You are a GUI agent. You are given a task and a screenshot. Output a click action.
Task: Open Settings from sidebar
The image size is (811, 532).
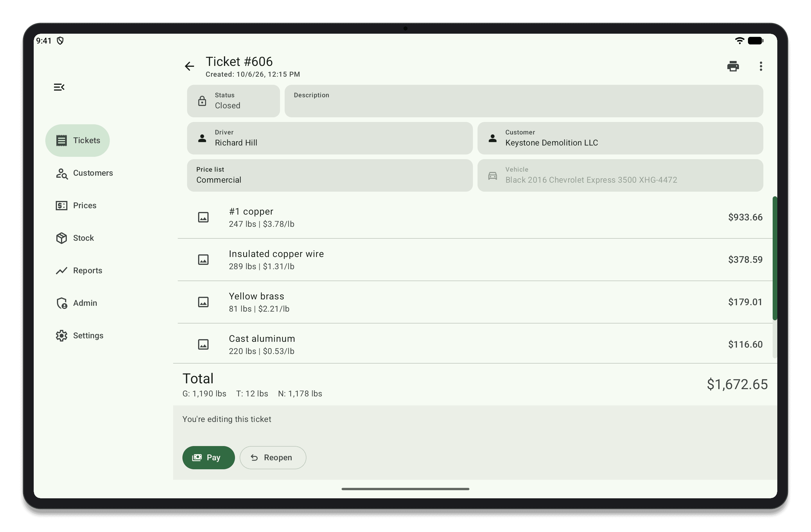tap(79, 335)
